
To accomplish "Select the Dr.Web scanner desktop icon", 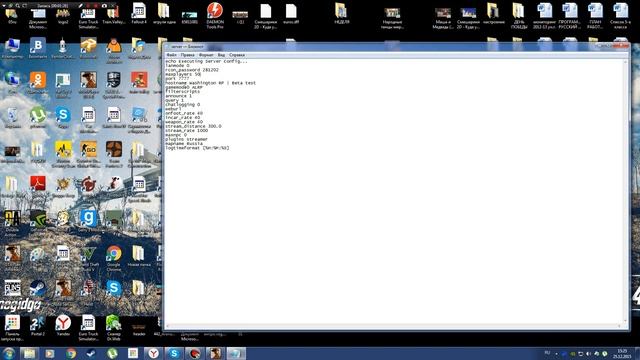I will (113, 327).
